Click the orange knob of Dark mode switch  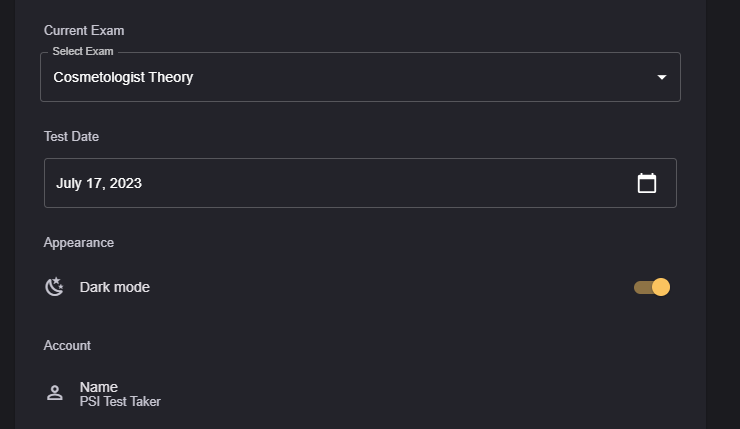pyautogui.click(x=660, y=287)
